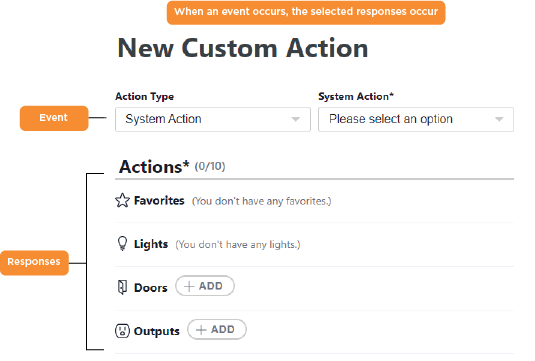Click the "You don't have any lights" note
The height and width of the screenshot is (361, 535).
(x=237, y=245)
